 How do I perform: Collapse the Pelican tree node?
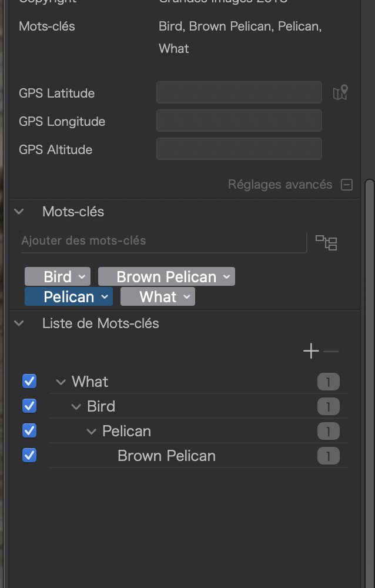tap(91, 431)
